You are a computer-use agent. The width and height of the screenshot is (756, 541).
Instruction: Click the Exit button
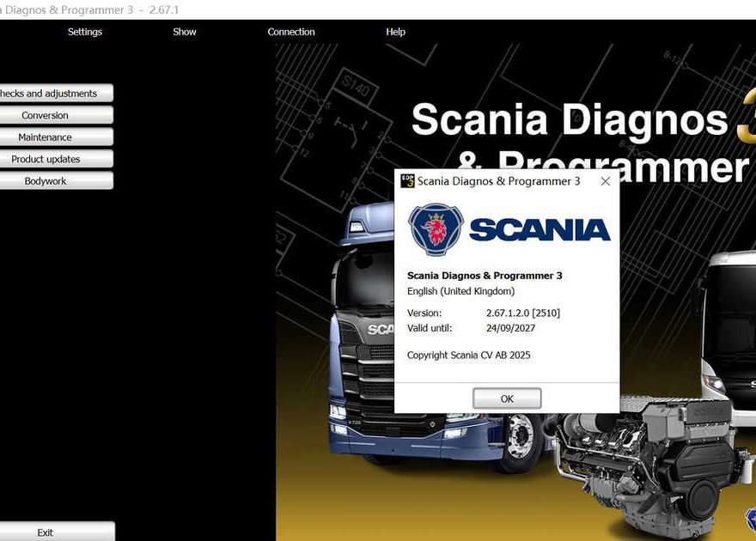tap(46, 532)
